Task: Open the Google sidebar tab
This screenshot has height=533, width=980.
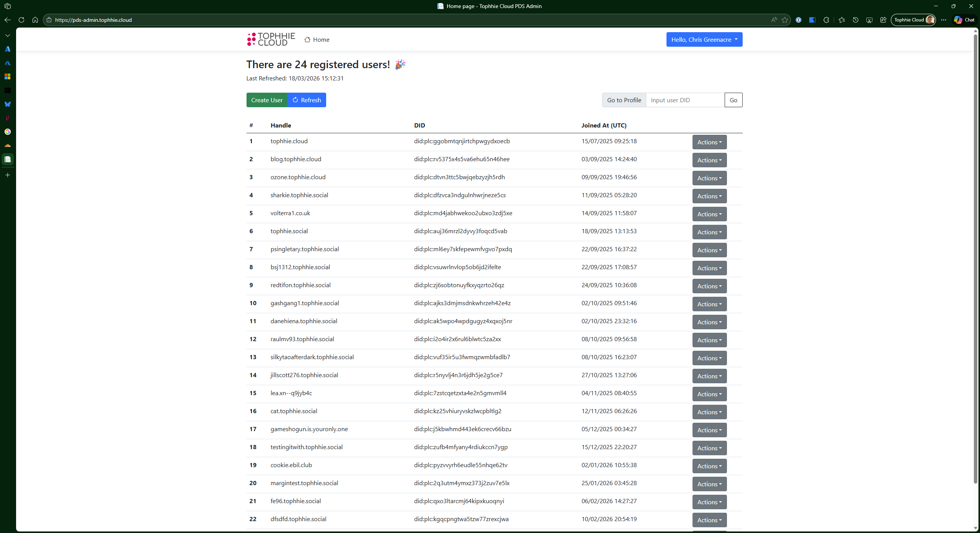Action: coord(8,132)
